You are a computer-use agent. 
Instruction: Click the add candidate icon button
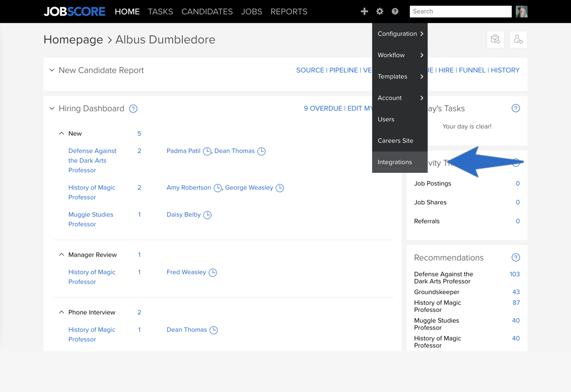tap(518, 39)
